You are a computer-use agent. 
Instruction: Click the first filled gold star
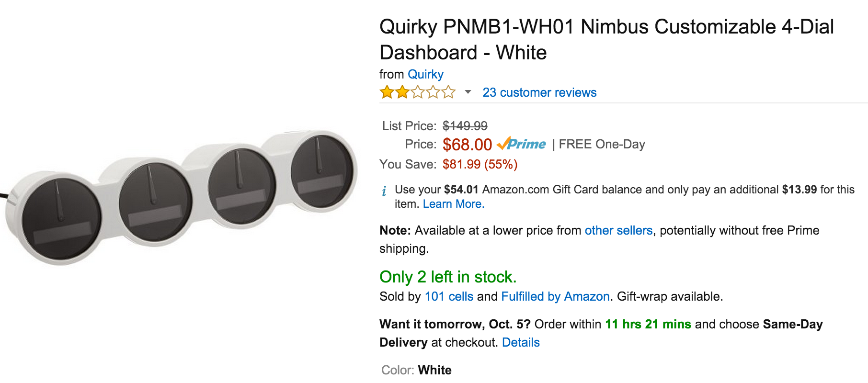[x=387, y=92]
